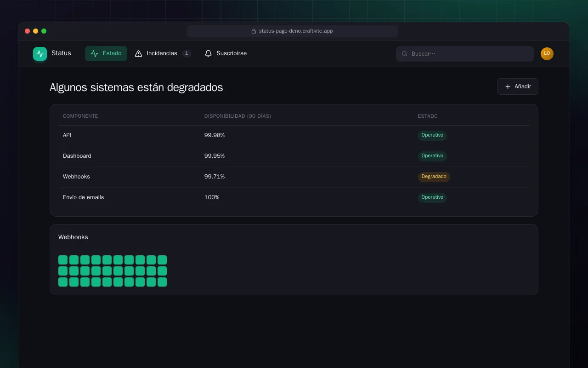This screenshot has height=368, width=588.
Task: Click the Operativo badge for Dashboard
Action: point(432,156)
